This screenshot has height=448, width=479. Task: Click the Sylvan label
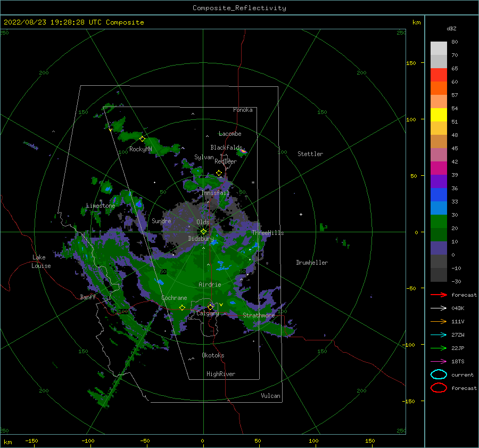click(x=204, y=157)
